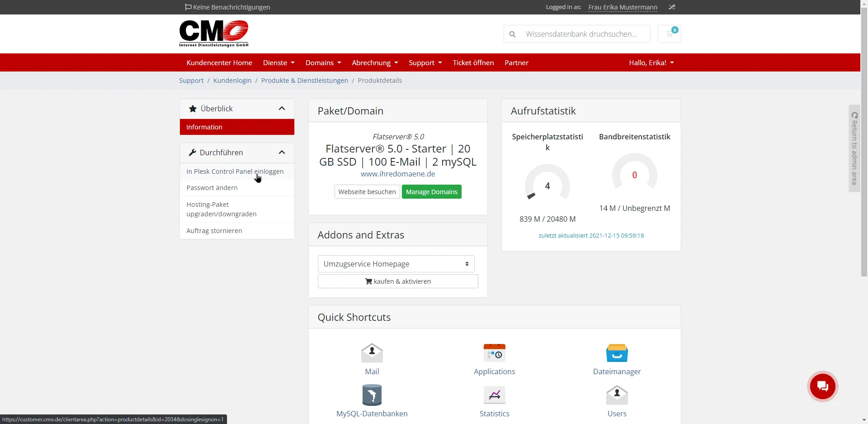Collapse the Durchführen panel chevron
The height and width of the screenshot is (424, 868).
[x=282, y=152]
